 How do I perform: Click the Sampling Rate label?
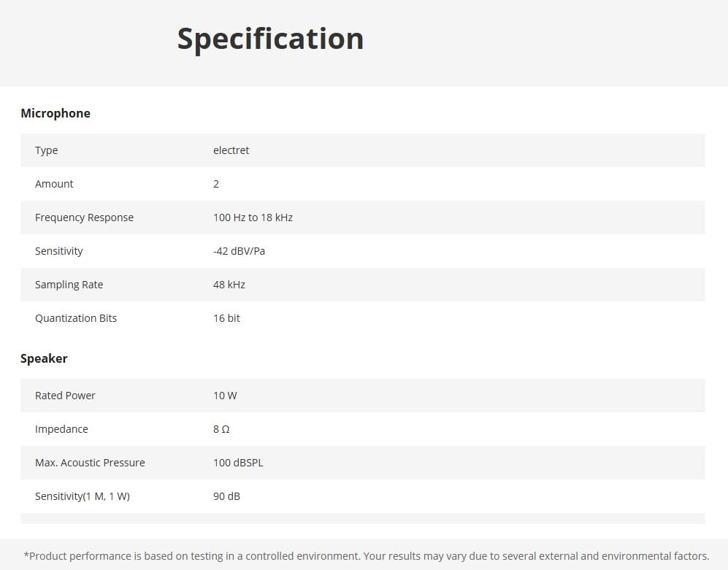pyautogui.click(x=69, y=285)
